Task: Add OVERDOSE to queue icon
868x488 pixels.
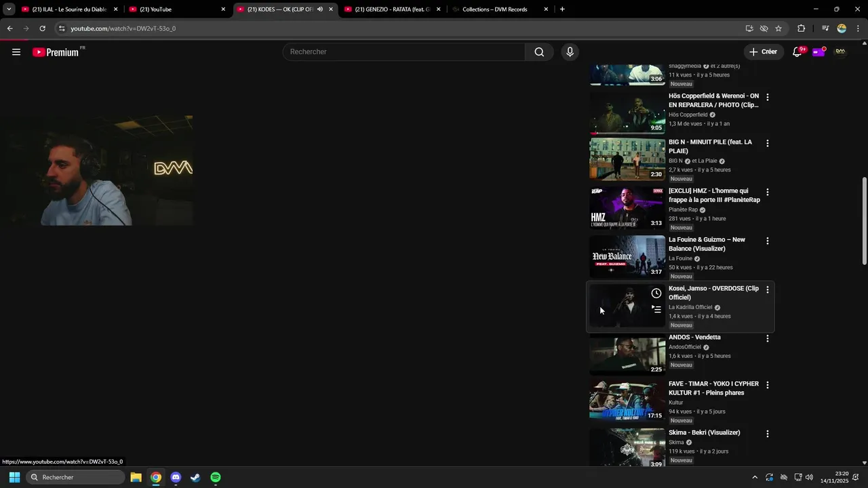Action: (x=656, y=309)
